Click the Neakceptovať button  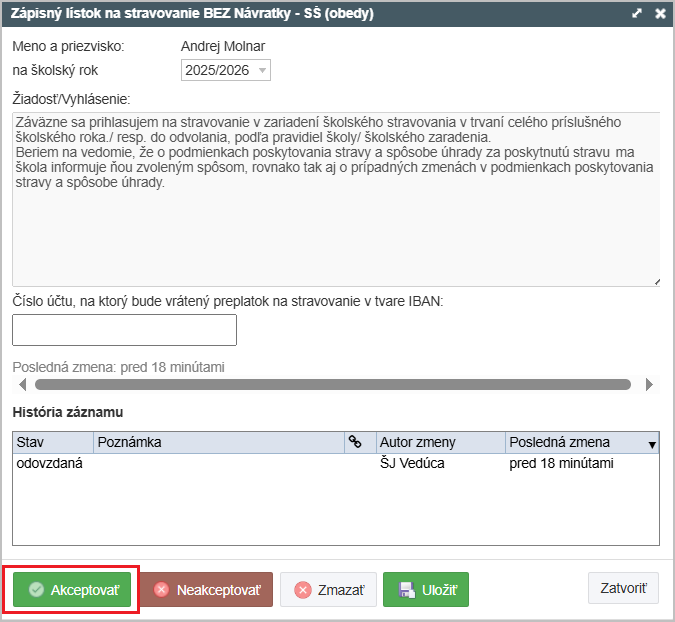(205, 590)
